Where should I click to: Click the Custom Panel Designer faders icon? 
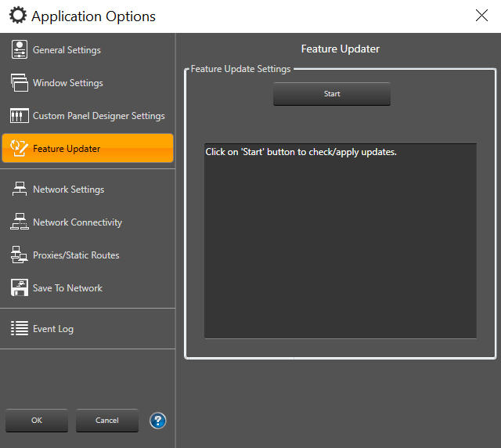coord(20,115)
